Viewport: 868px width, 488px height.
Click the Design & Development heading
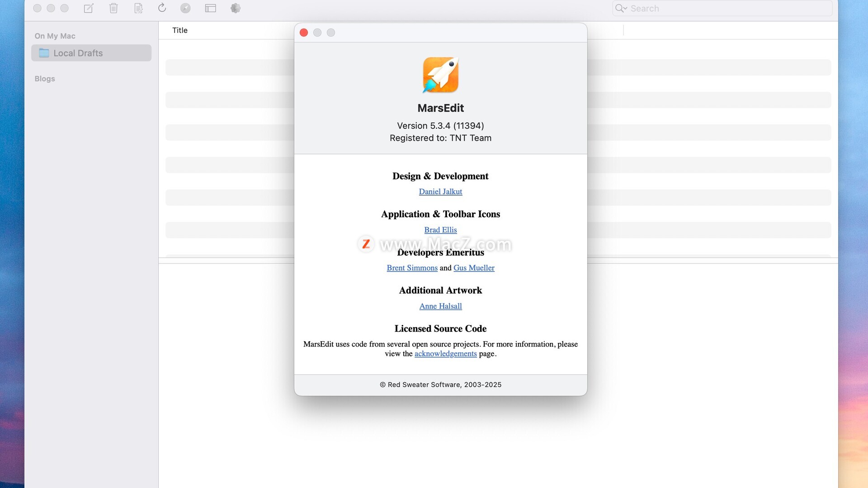pyautogui.click(x=440, y=176)
